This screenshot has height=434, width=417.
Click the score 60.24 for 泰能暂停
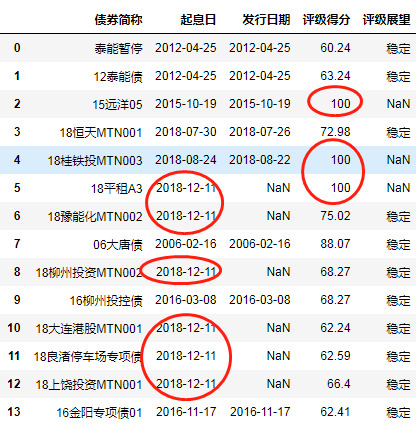click(335, 48)
